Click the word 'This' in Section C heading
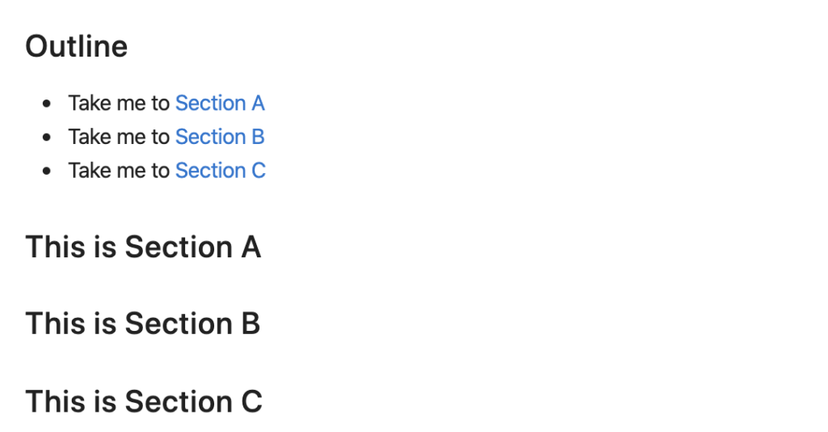The width and height of the screenshot is (828, 432). click(55, 401)
